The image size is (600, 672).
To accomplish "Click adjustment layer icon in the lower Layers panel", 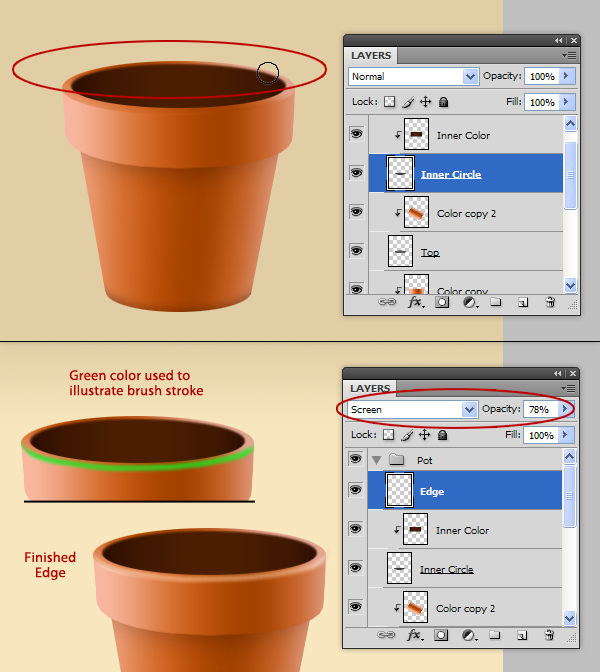I will [x=468, y=634].
